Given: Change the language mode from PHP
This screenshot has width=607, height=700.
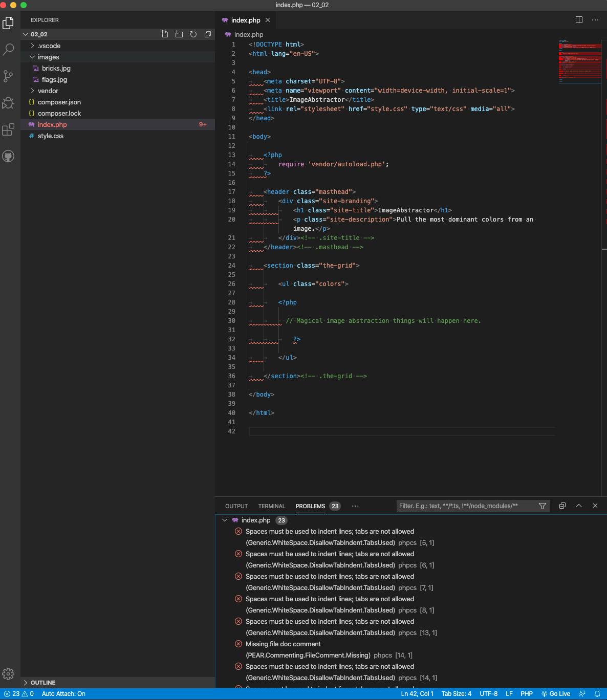Looking at the screenshot, I should tap(527, 693).
